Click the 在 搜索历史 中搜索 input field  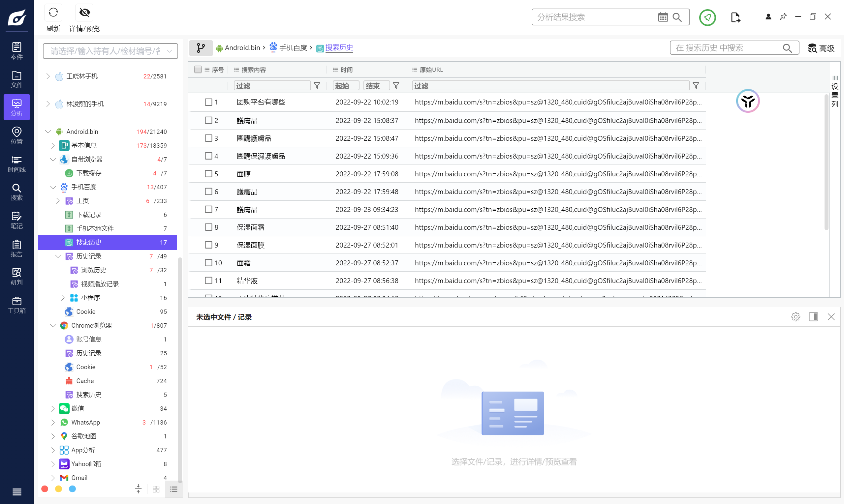pos(727,48)
